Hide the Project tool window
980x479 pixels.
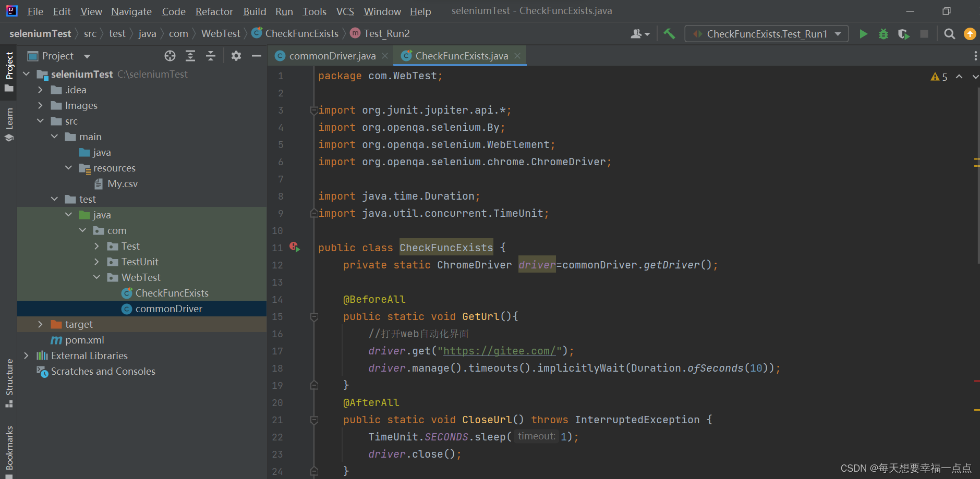click(x=256, y=56)
